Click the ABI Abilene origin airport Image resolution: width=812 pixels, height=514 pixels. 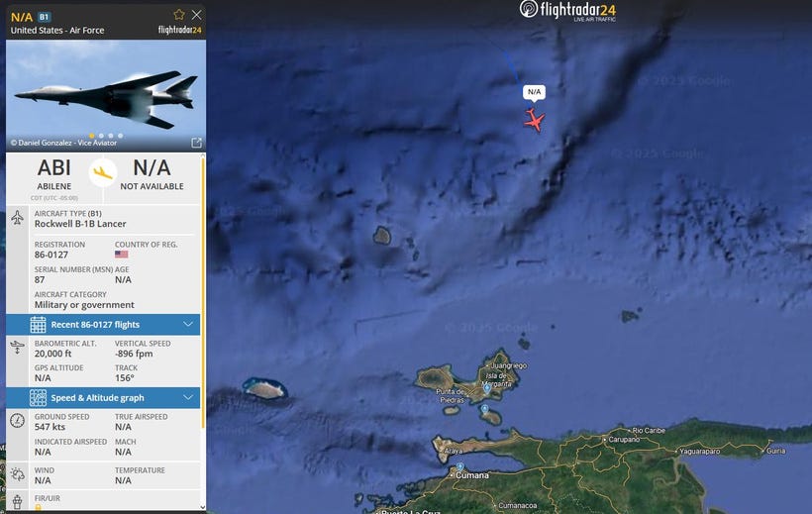(x=54, y=174)
